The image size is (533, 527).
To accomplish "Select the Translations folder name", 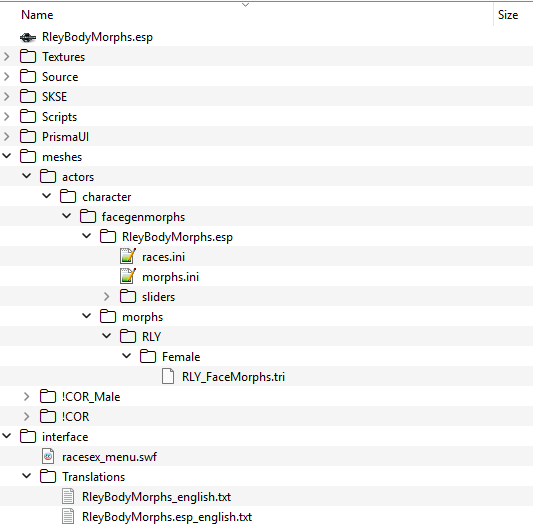I will point(93,477).
